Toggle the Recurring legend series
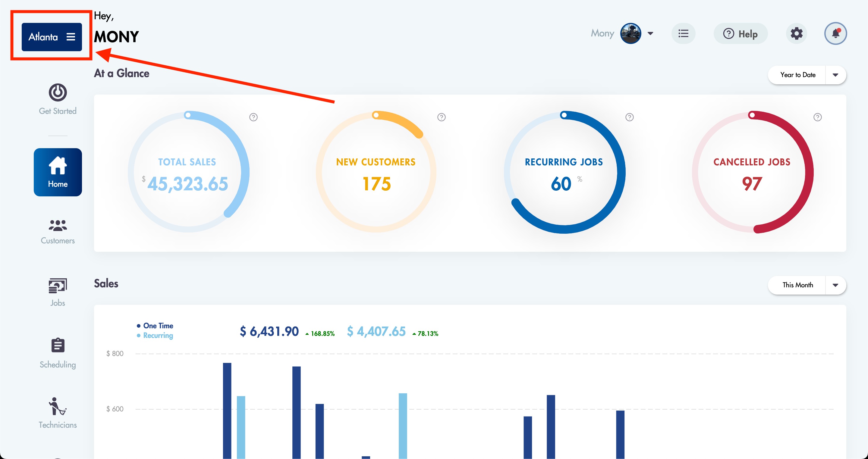Image resolution: width=868 pixels, height=459 pixels. click(155, 336)
